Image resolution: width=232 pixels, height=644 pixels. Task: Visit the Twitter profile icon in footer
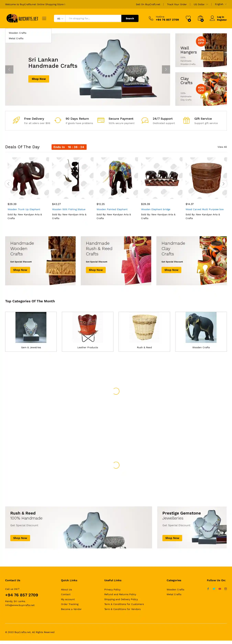click(214, 589)
